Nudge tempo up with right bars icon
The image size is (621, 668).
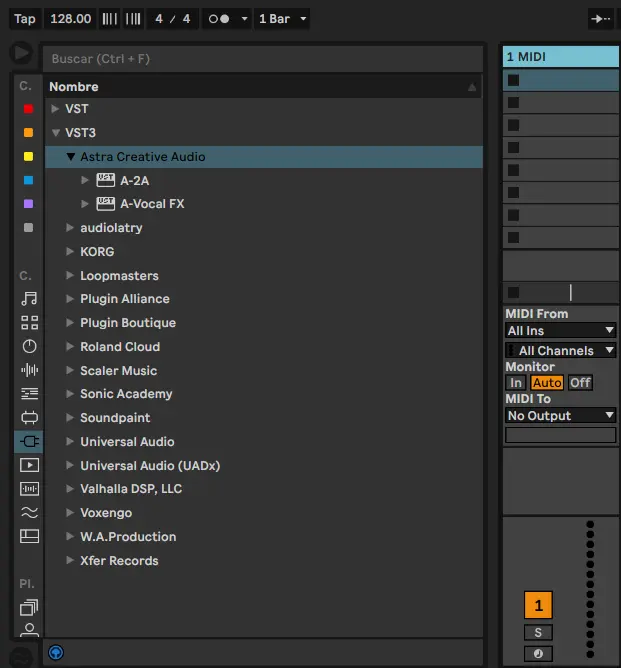click(x=133, y=19)
